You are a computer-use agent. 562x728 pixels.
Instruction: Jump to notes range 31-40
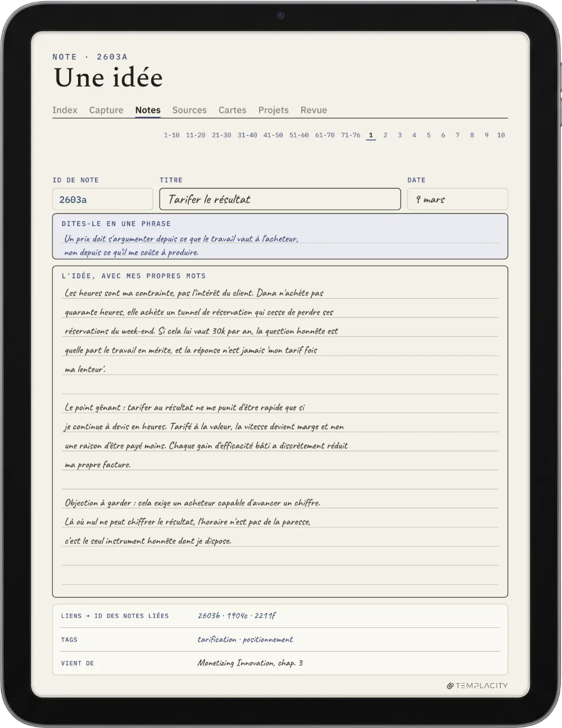[x=247, y=135]
